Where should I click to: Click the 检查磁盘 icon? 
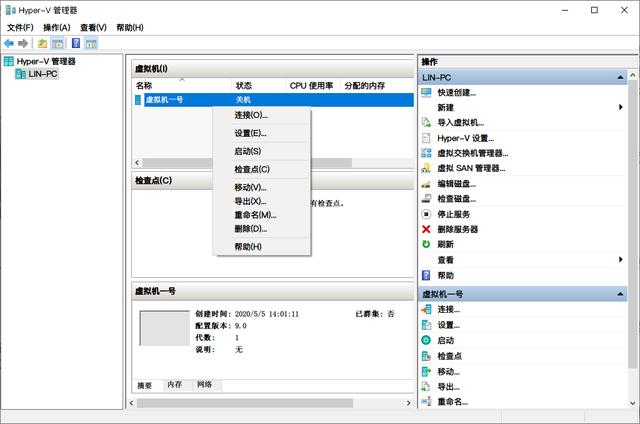tap(426, 199)
